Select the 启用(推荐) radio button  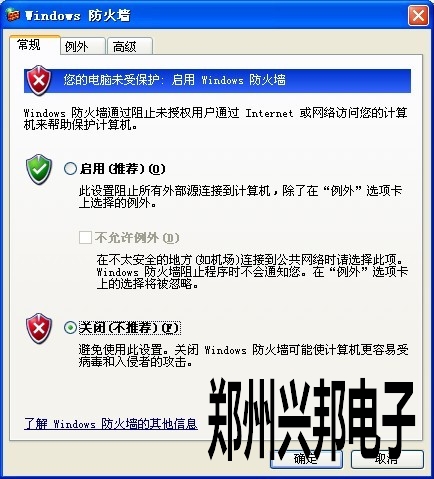(x=70, y=169)
